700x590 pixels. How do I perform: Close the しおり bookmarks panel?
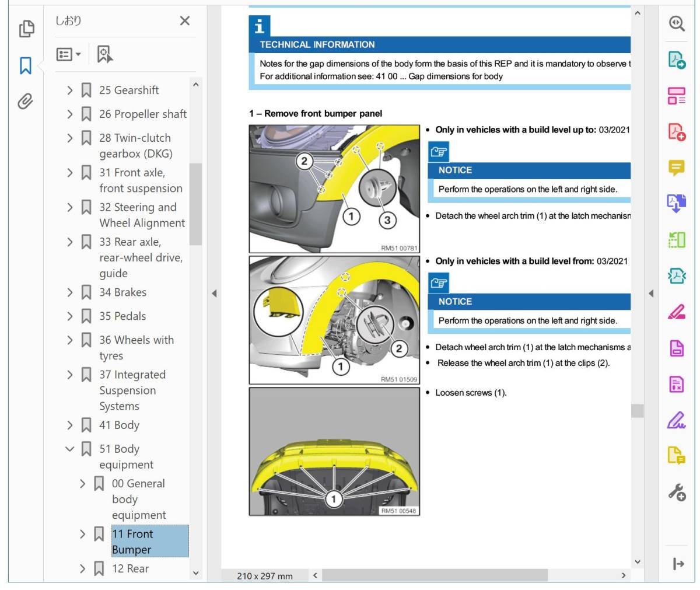pos(185,21)
